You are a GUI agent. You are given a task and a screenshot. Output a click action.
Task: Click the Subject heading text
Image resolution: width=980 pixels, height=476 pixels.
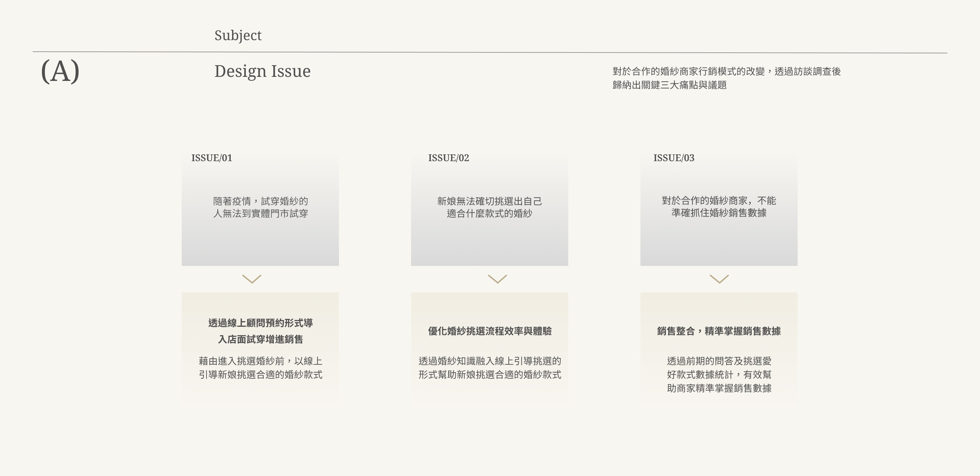coord(238,35)
